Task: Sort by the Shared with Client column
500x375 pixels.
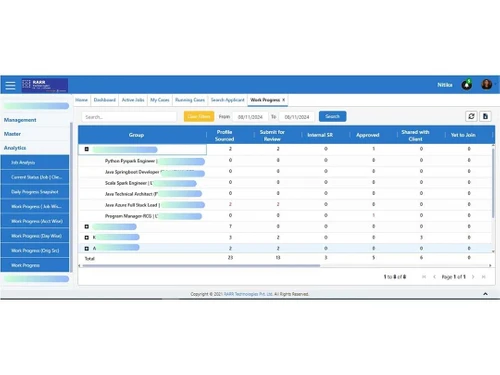Action: point(415,135)
